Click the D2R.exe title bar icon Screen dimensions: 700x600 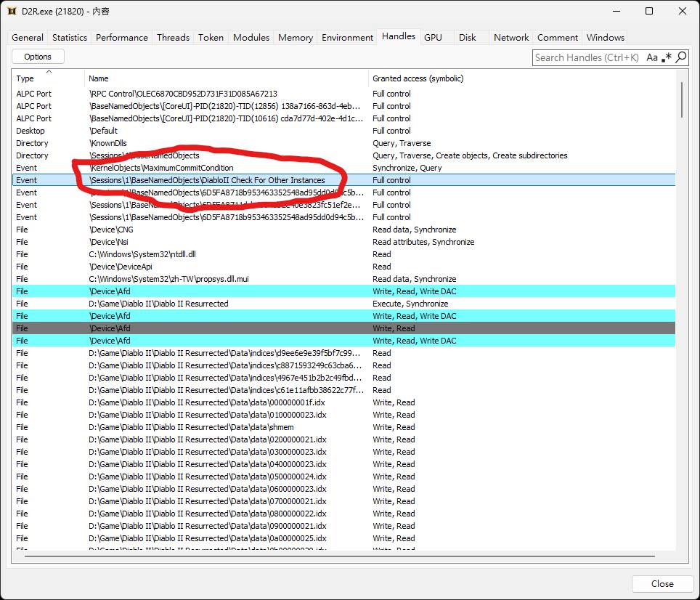12,11
